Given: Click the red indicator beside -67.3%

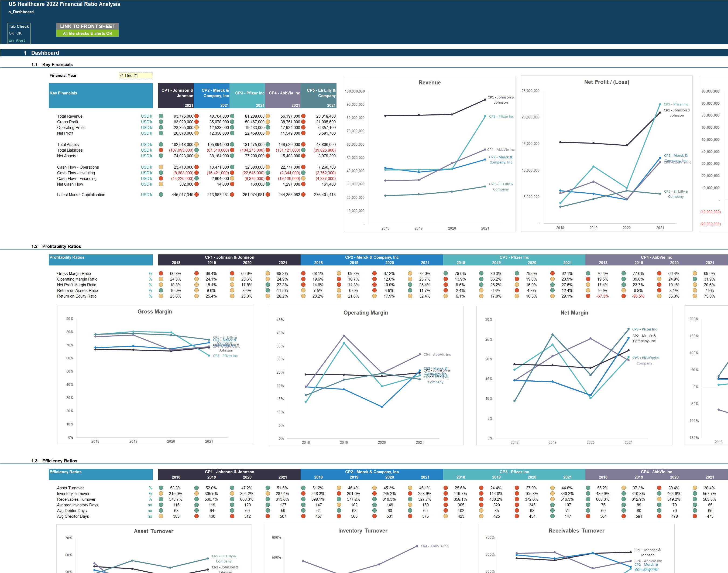Looking at the screenshot, I should (x=588, y=296).
